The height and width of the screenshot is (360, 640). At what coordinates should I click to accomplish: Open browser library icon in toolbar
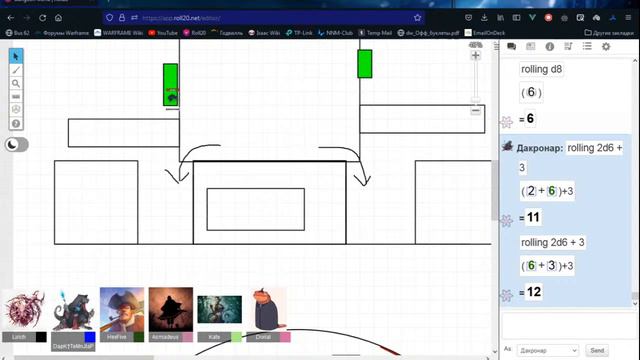[500, 18]
